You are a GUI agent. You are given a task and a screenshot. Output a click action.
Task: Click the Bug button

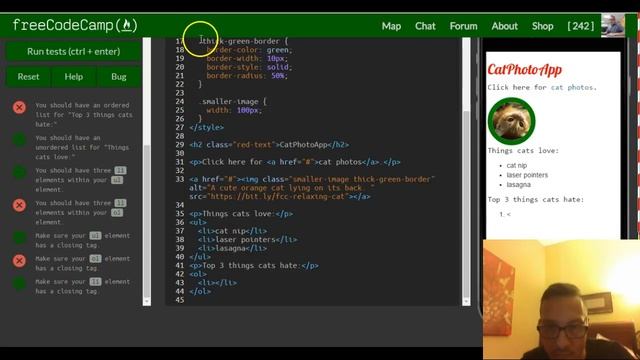pos(119,77)
